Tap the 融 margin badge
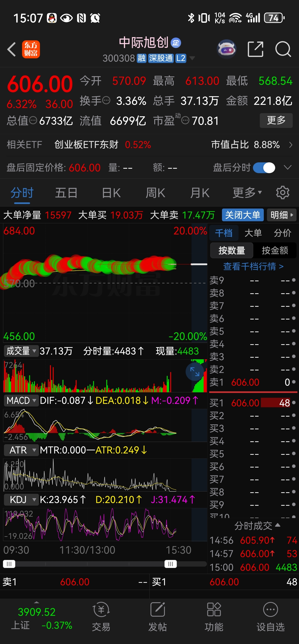 point(141,58)
